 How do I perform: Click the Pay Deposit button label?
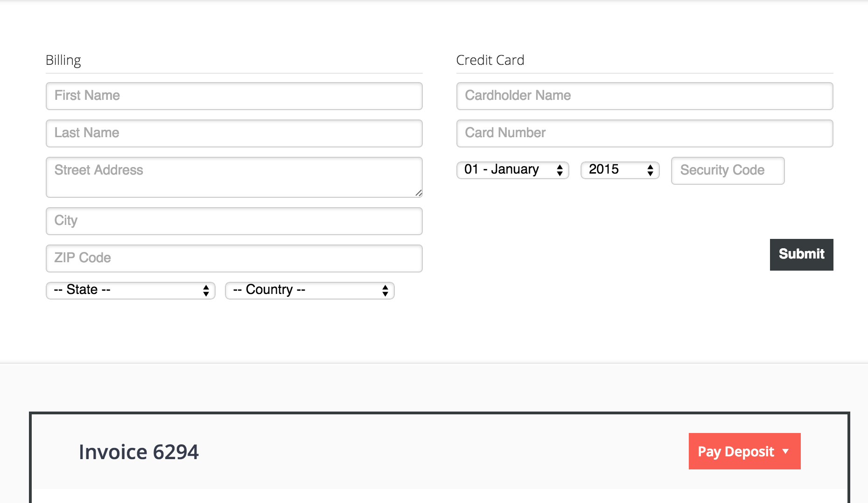pos(735,452)
